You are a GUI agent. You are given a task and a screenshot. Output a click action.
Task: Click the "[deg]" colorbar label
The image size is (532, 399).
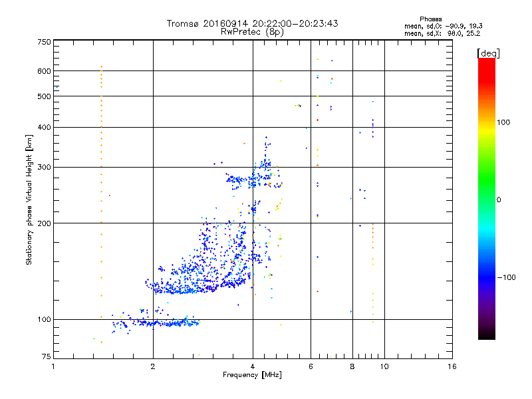(x=488, y=53)
